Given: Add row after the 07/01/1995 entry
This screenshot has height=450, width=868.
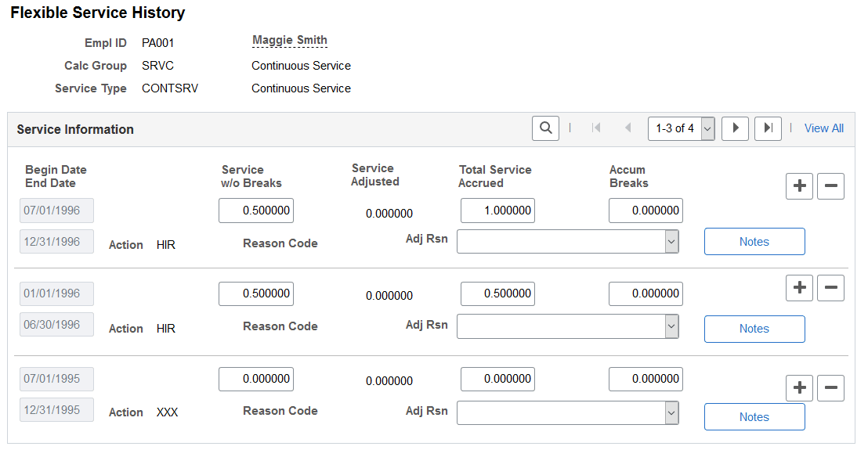Looking at the screenshot, I should coord(799,387).
